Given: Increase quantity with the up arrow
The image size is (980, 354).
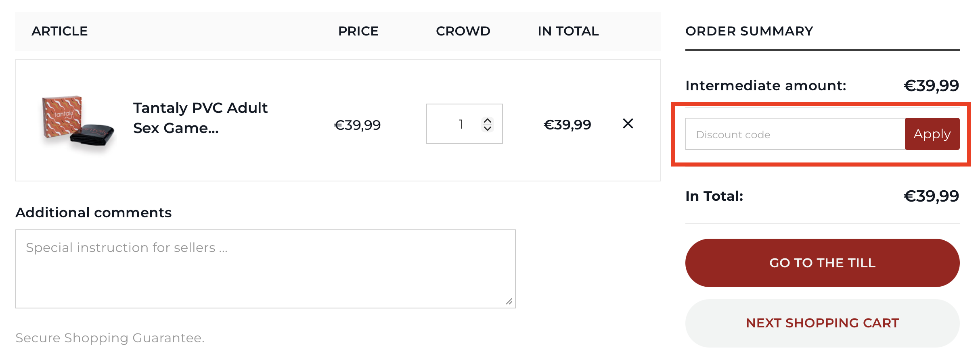Looking at the screenshot, I should (488, 120).
